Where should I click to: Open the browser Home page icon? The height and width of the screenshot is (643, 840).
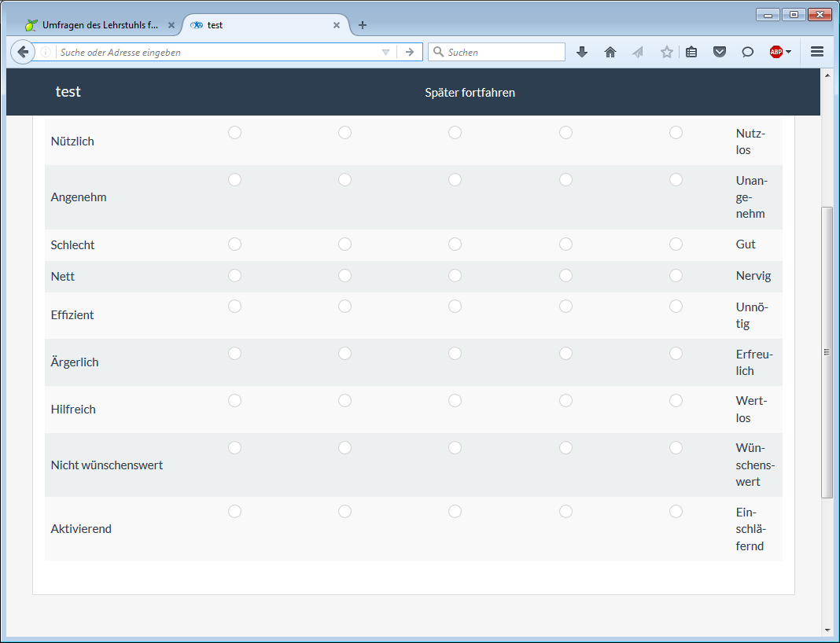coord(610,52)
